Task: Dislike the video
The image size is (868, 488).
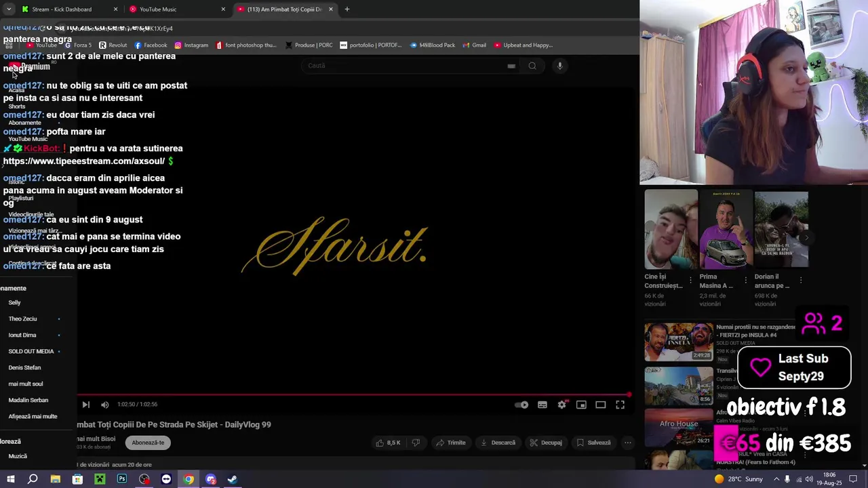Action: 416,443
